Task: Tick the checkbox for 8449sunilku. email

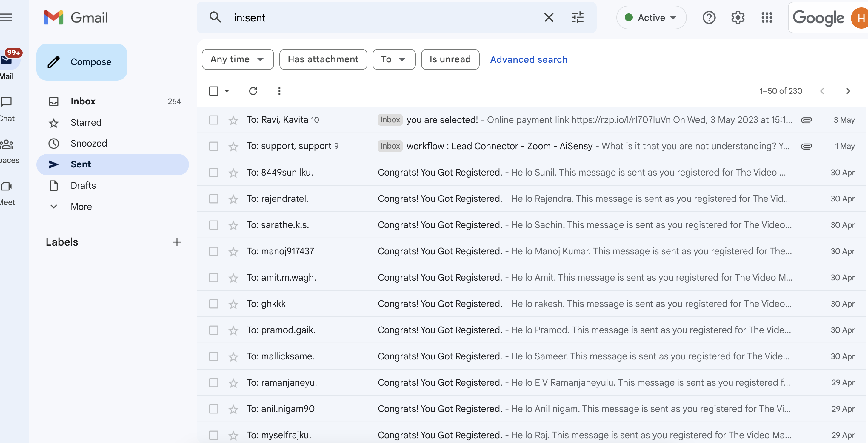Action: [214, 173]
